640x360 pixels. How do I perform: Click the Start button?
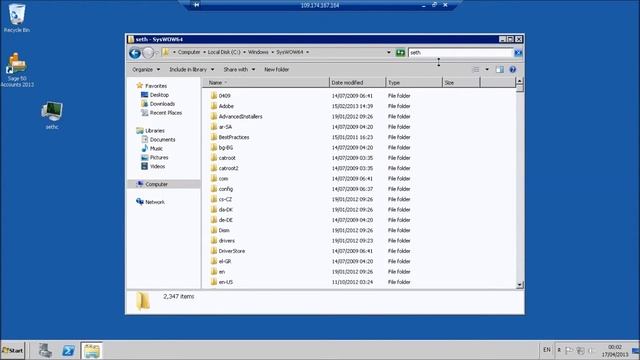[x=13, y=351]
